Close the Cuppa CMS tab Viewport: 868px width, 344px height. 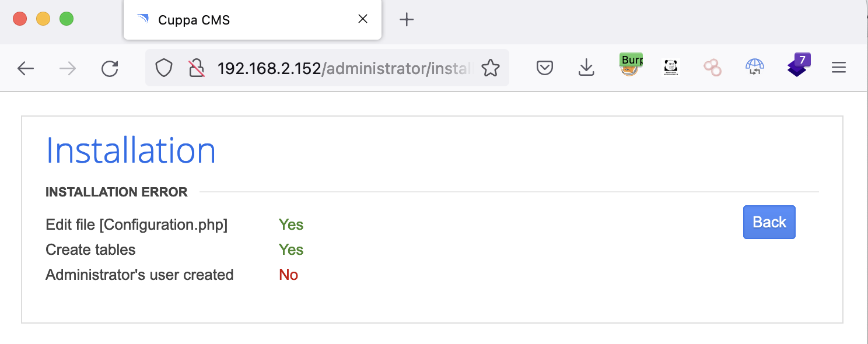pos(362,19)
